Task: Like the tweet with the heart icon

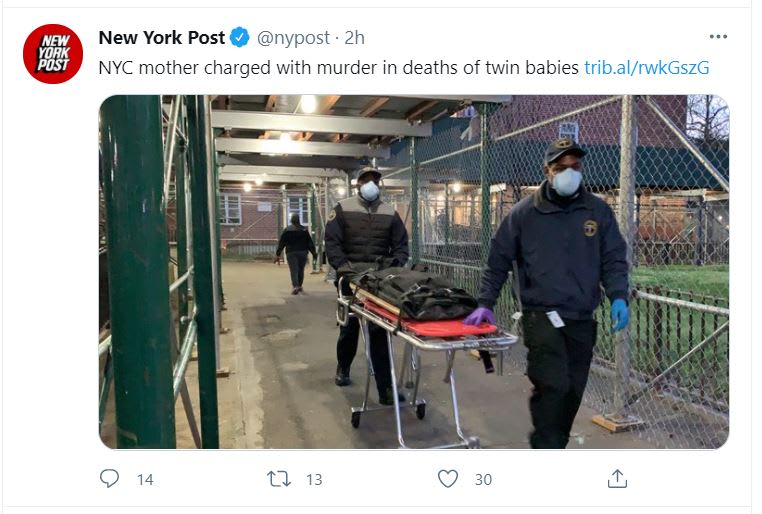Action: coord(448,479)
